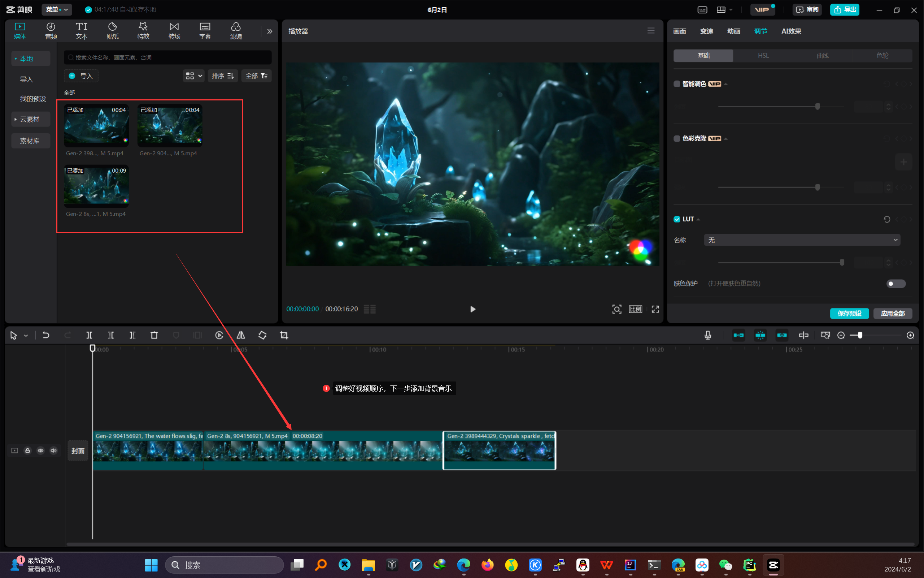Switch to the 画面 tab
This screenshot has width=924, height=578.
point(679,31)
